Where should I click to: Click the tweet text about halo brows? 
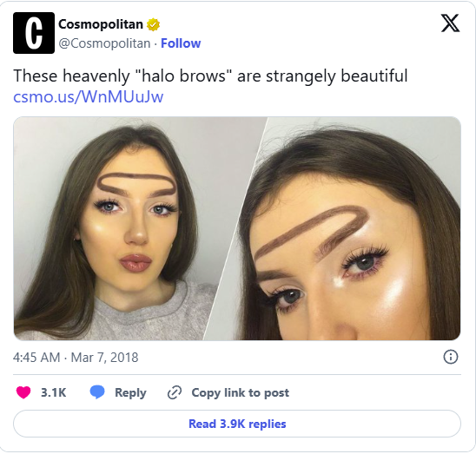210,76
